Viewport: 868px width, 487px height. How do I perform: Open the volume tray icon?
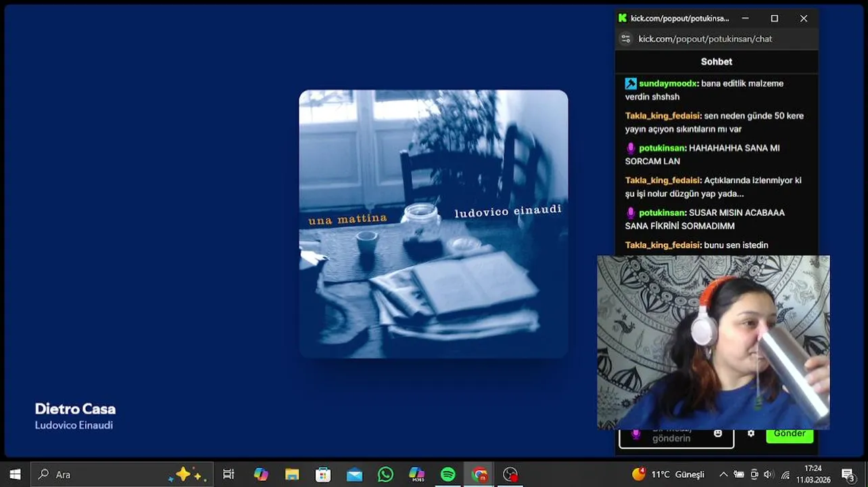(770, 474)
